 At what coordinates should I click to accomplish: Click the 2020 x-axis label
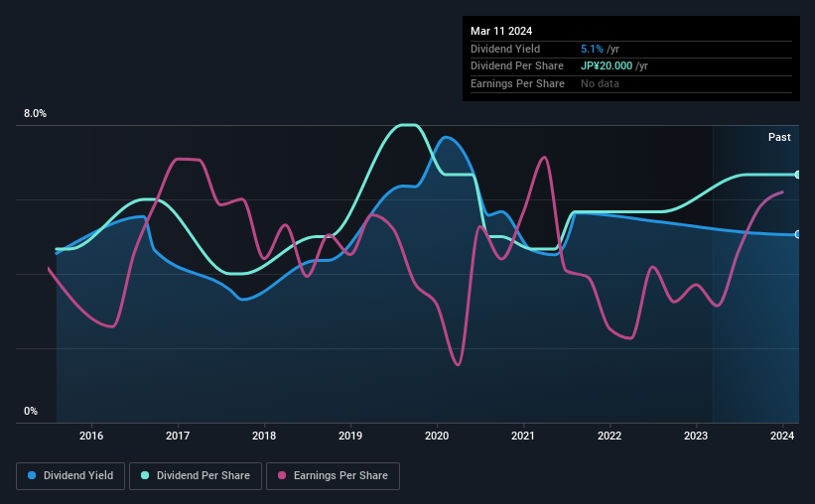pyautogui.click(x=437, y=436)
